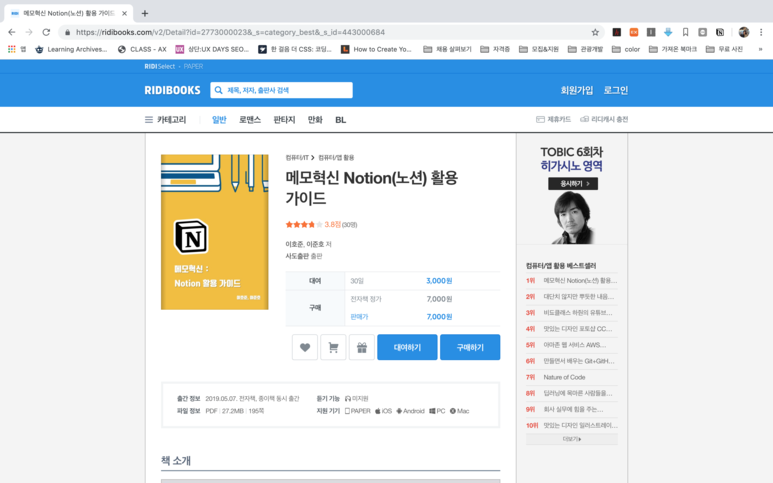Open Chrome three-dot menu
This screenshot has width=773, height=483.
[761, 32]
